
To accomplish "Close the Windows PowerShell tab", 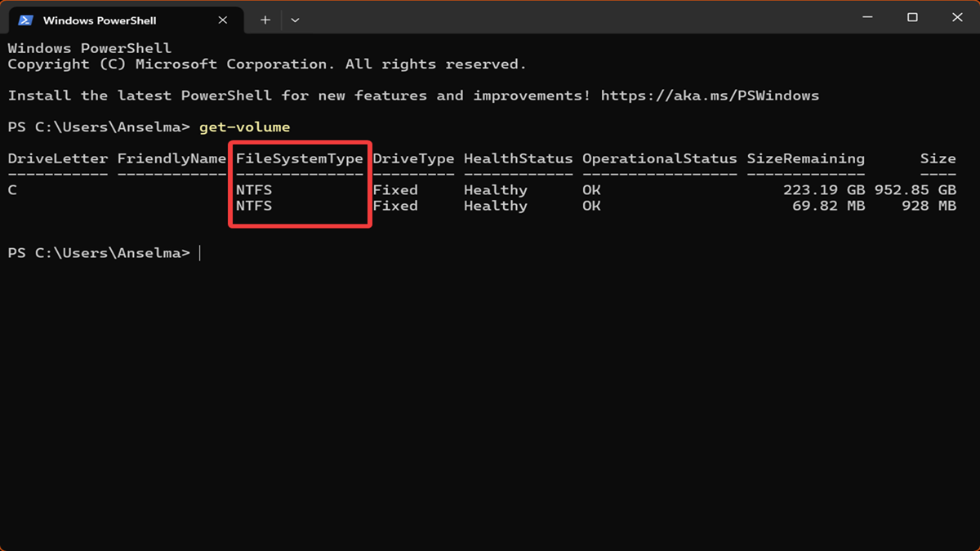I will [223, 20].
